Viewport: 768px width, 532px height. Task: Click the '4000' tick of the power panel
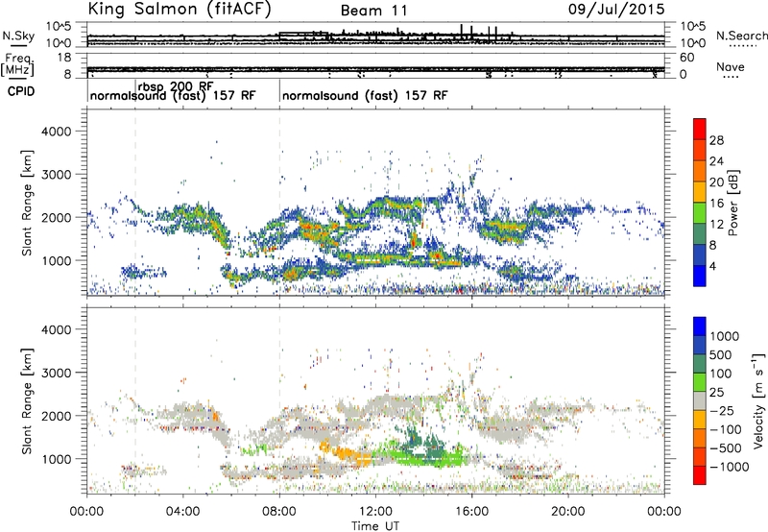click(57, 132)
